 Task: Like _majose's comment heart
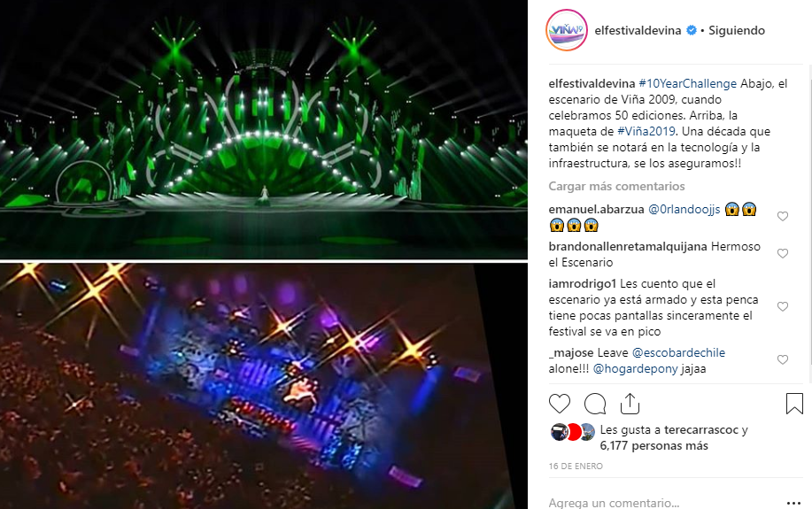tap(783, 359)
